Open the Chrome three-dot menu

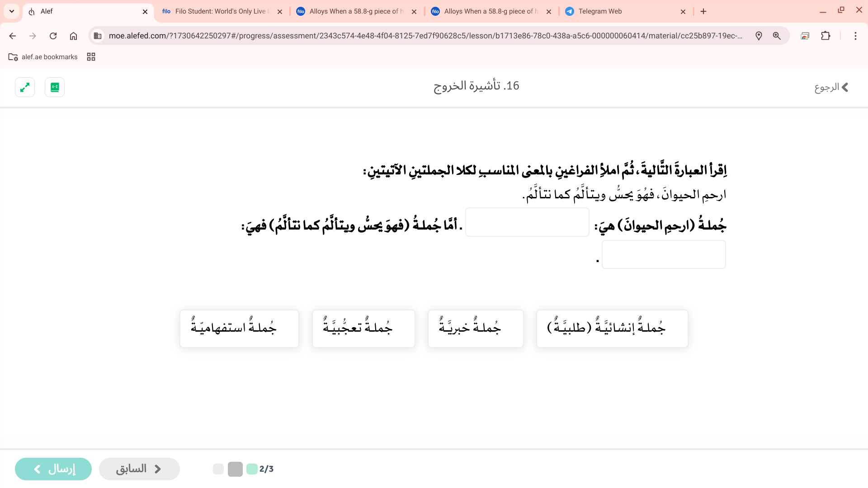pyautogui.click(x=855, y=36)
